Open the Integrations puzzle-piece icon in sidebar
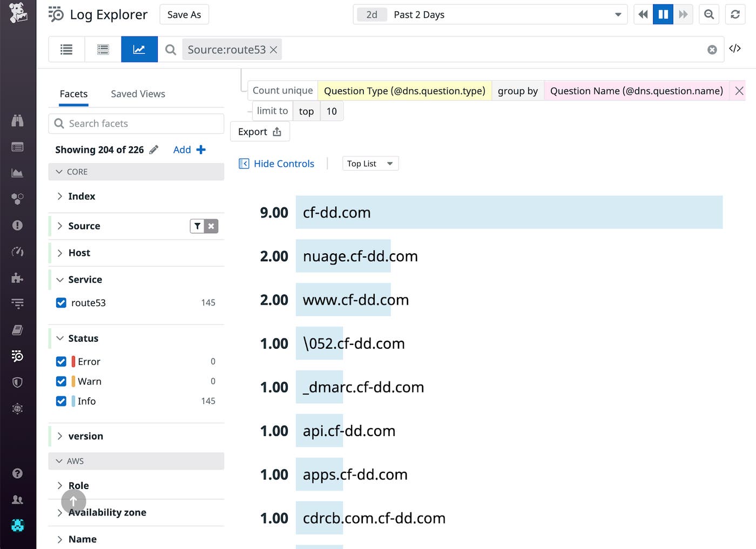Viewport: 756px width, 549px height. point(18,279)
